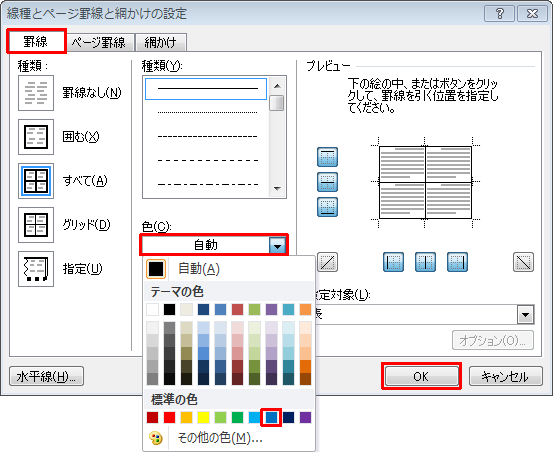Open その他の色(M)... more colors entry
553x452 pixels.
tap(229, 438)
